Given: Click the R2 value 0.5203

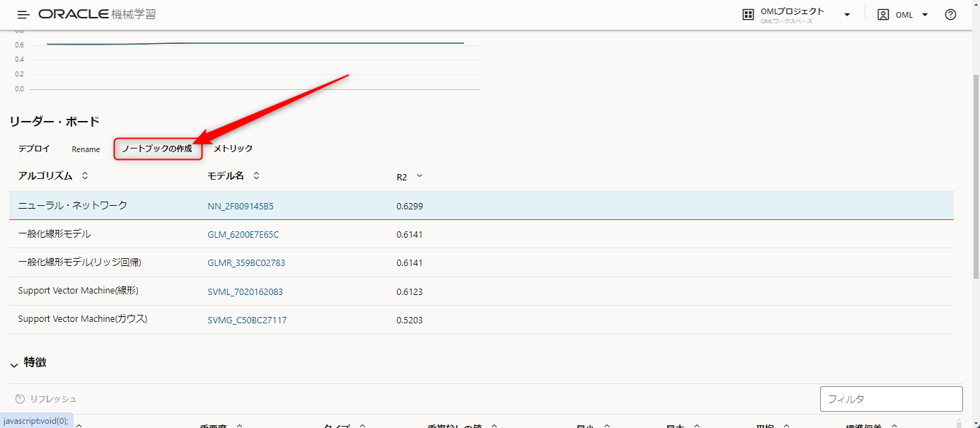Looking at the screenshot, I should (x=410, y=320).
